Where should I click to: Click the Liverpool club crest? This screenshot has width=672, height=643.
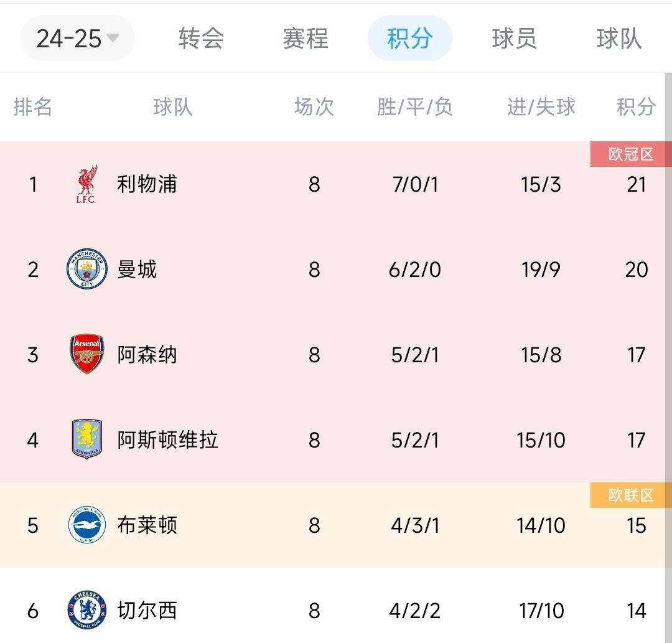[x=86, y=184]
